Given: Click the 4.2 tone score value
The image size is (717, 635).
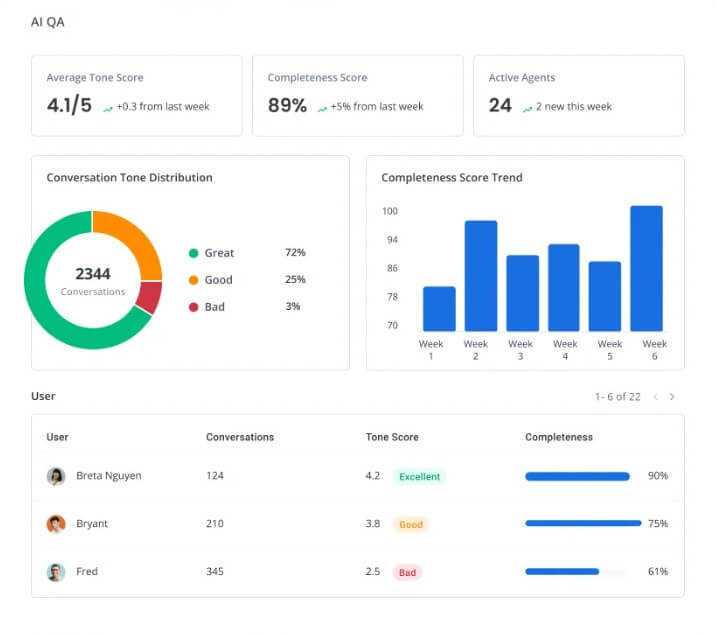Looking at the screenshot, I should click(x=373, y=476).
